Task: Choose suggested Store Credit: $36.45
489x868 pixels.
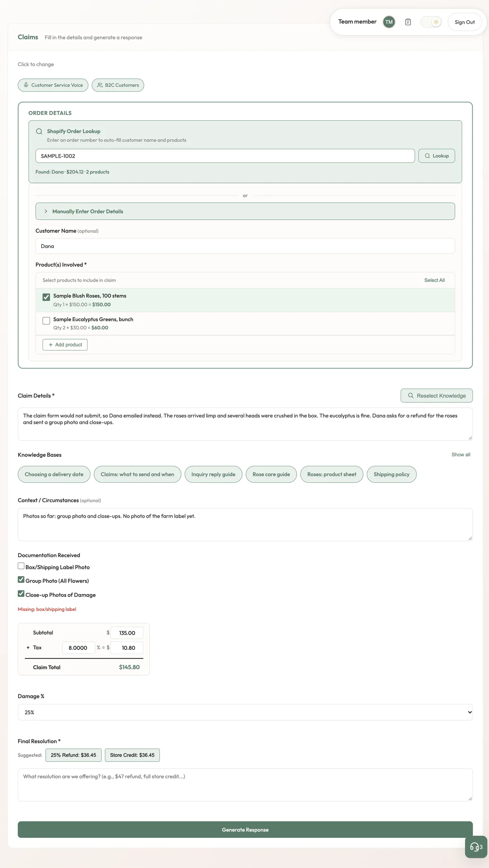Action: (132, 755)
